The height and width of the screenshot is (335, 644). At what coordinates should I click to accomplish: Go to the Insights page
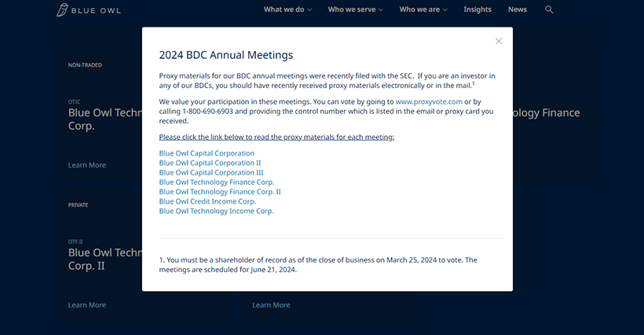[478, 9]
